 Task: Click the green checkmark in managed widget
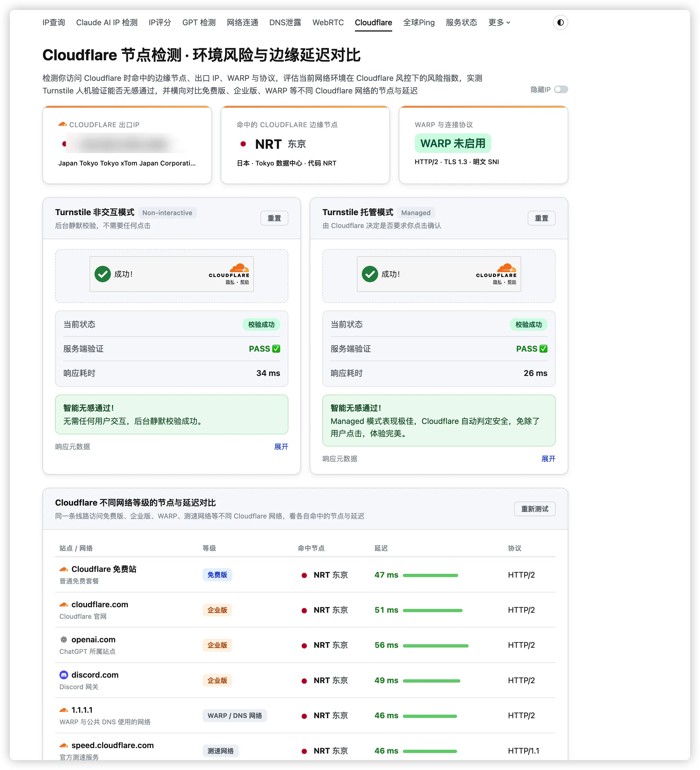click(x=370, y=274)
